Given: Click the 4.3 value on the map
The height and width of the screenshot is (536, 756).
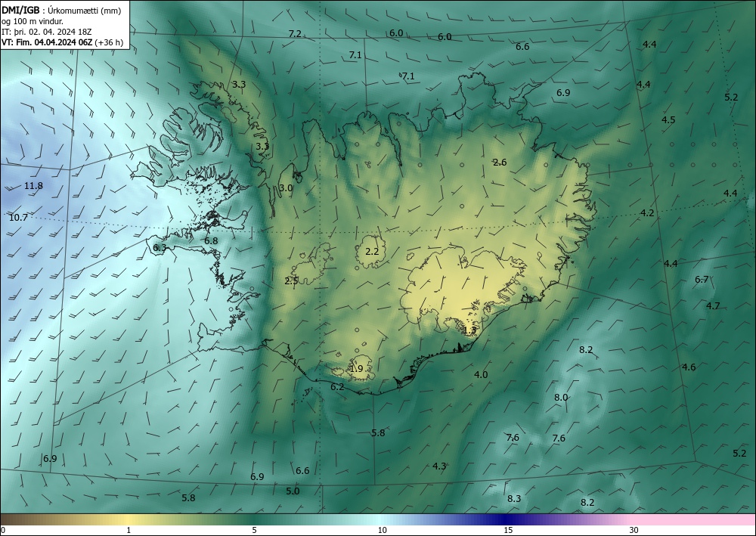Looking at the screenshot, I should [x=439, y=466].
